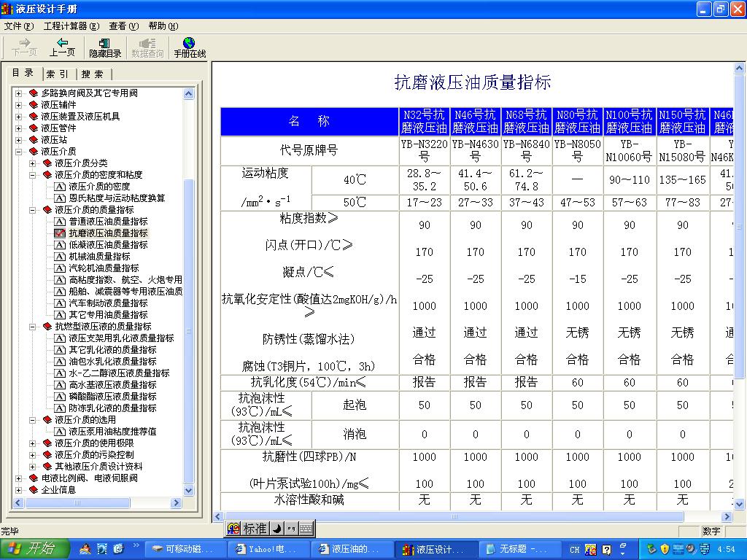Open the 查看 menu
The image size is (747, 560).
pos(123,26)
